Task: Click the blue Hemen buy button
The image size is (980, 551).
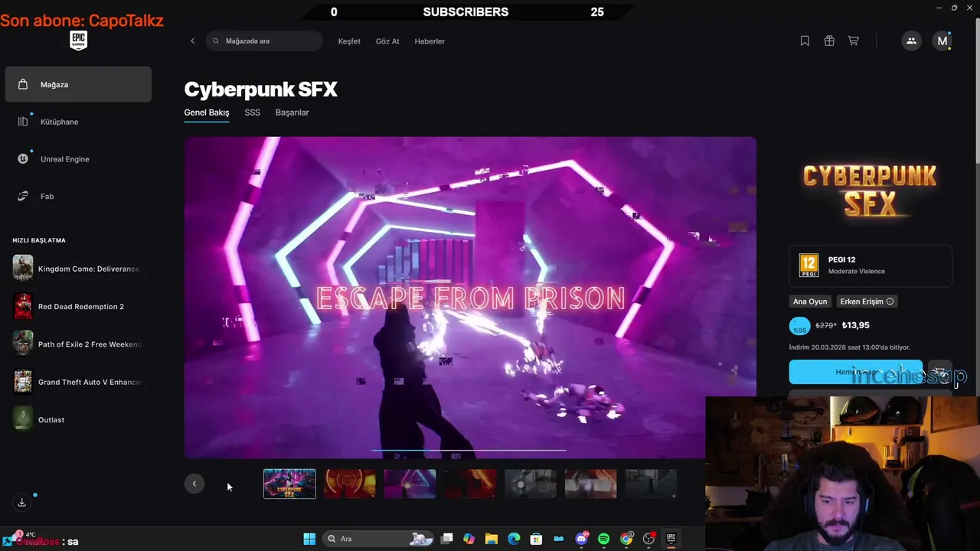Action: pos(856,372)
